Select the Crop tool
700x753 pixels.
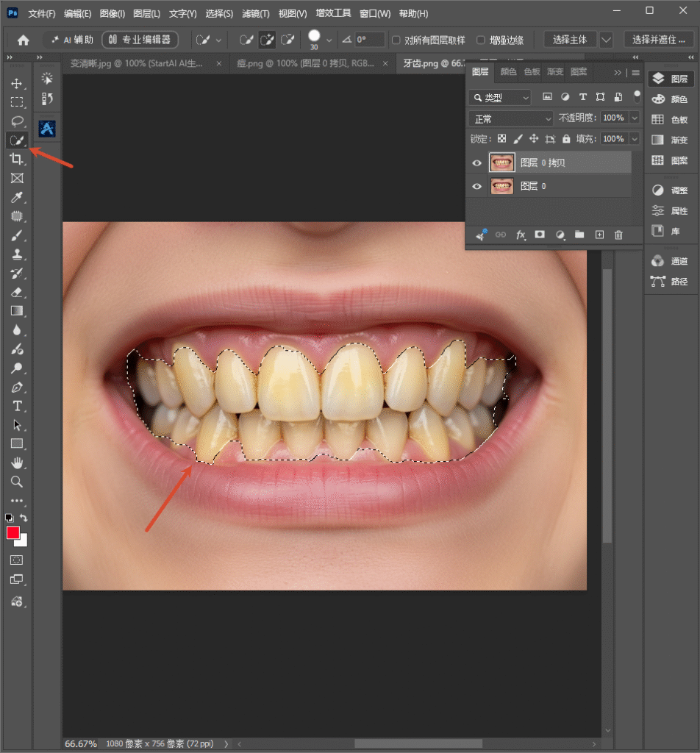[x=17, y=159]
